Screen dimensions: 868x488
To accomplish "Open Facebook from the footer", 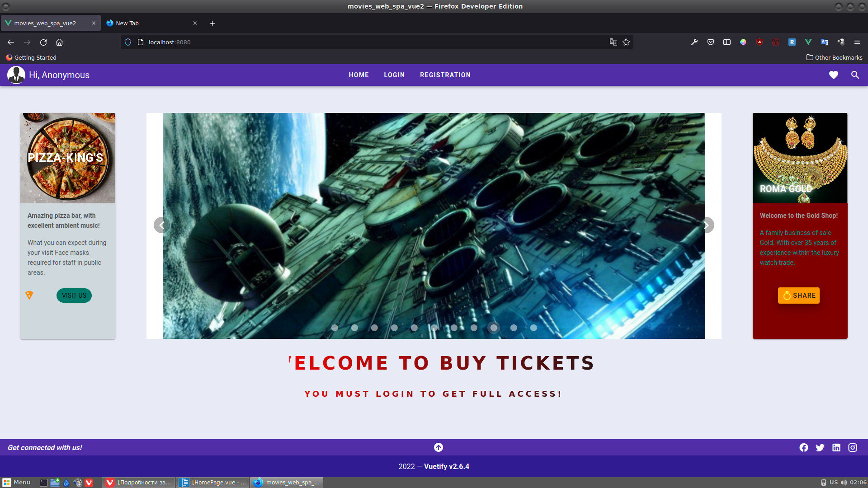I will click(804, 447).
